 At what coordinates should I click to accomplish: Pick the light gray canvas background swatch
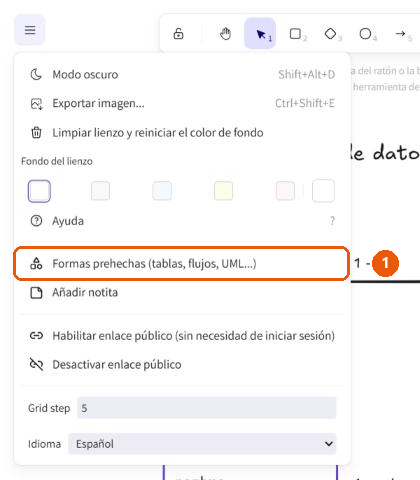[x=100, y=191]
